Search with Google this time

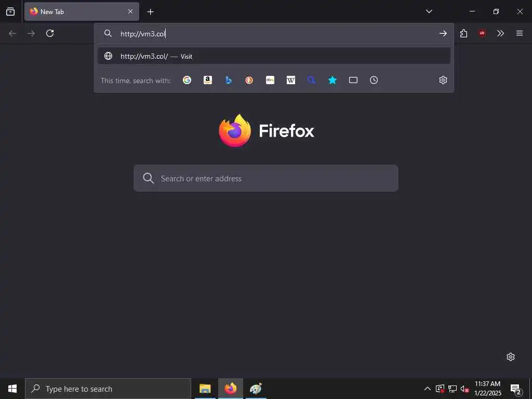[x=187, y=80]
